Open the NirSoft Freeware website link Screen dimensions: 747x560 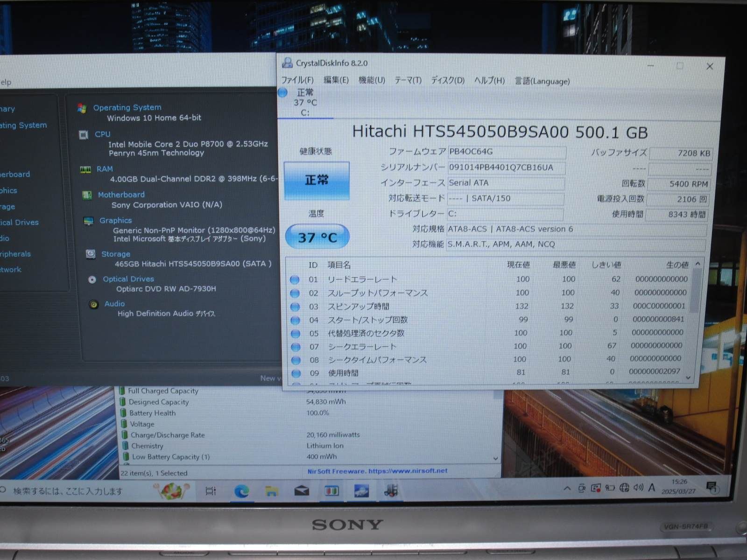pyautogui.click(x=377, y=471)
